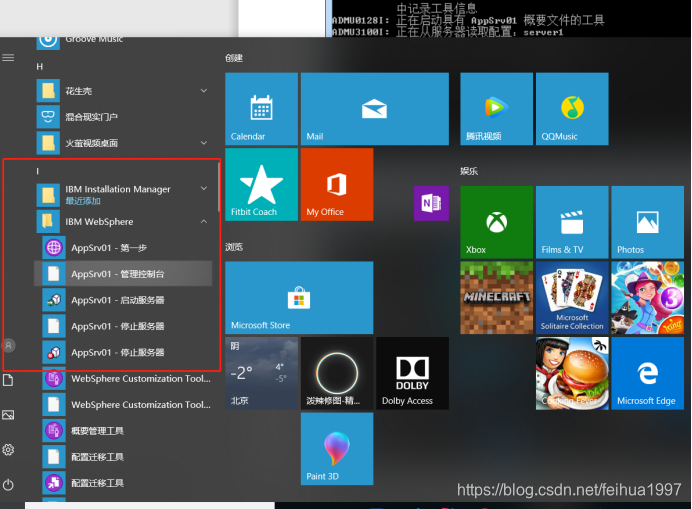Open 概要管理工具
The width and height of the screenshot is (692, 509).
pyautogui.click(x=123, y=430)
